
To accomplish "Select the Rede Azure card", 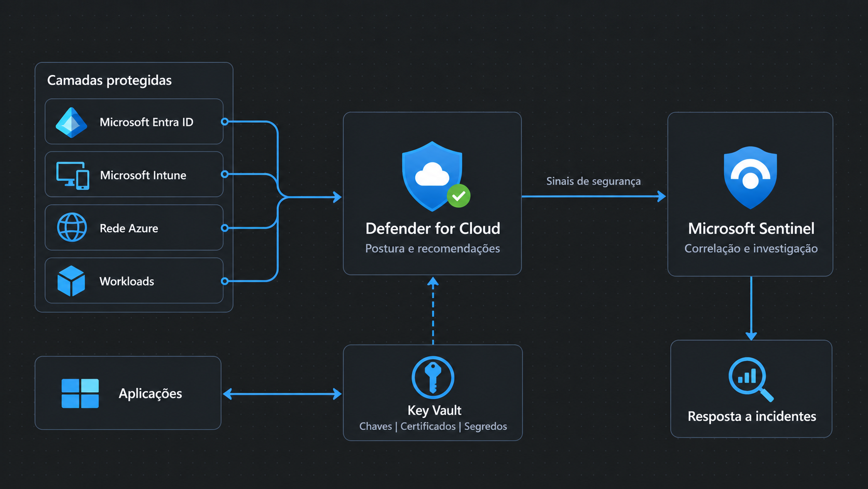I will pyautogui.click(x=134, y=228).
